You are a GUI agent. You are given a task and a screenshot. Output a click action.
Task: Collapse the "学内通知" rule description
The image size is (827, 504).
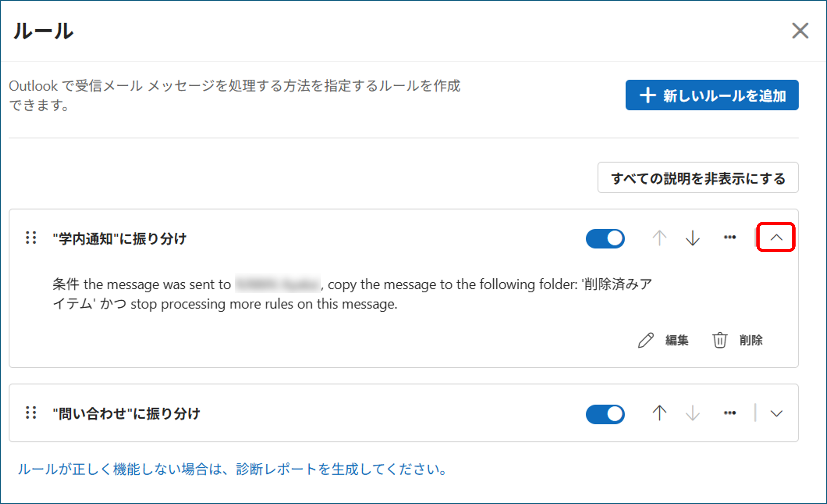tap(776, 238)
